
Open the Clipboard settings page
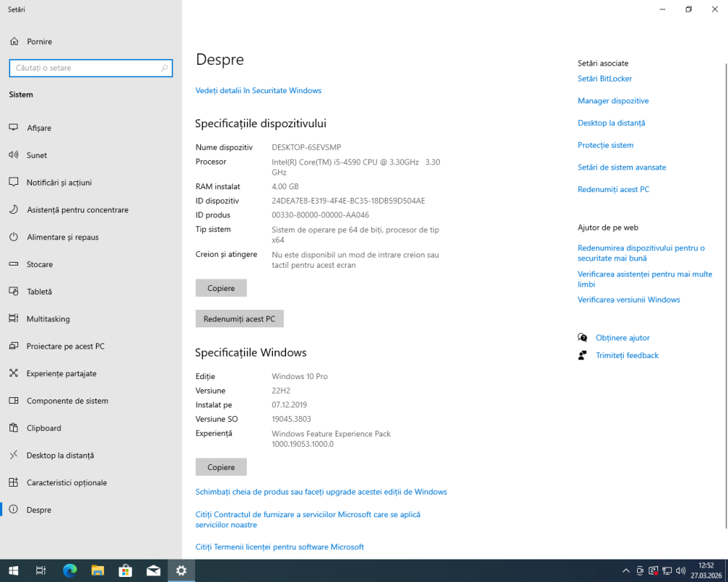[x=45, y=428]
